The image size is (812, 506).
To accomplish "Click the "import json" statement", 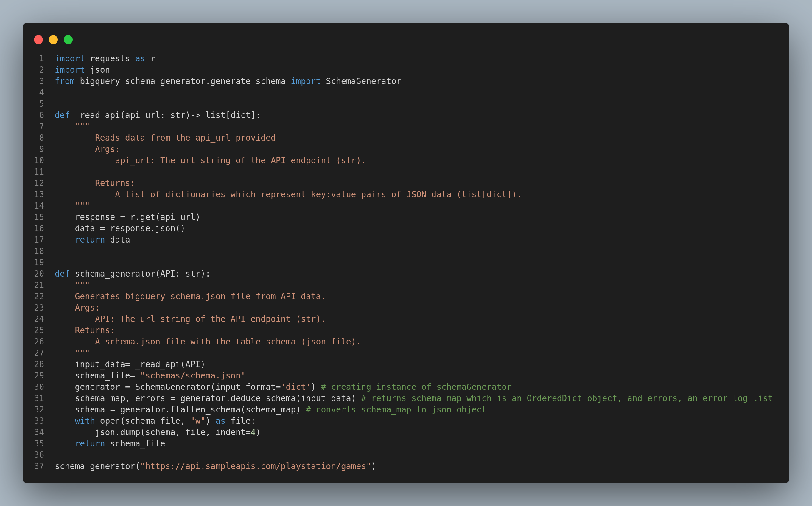I will click(x=82, y=70).
